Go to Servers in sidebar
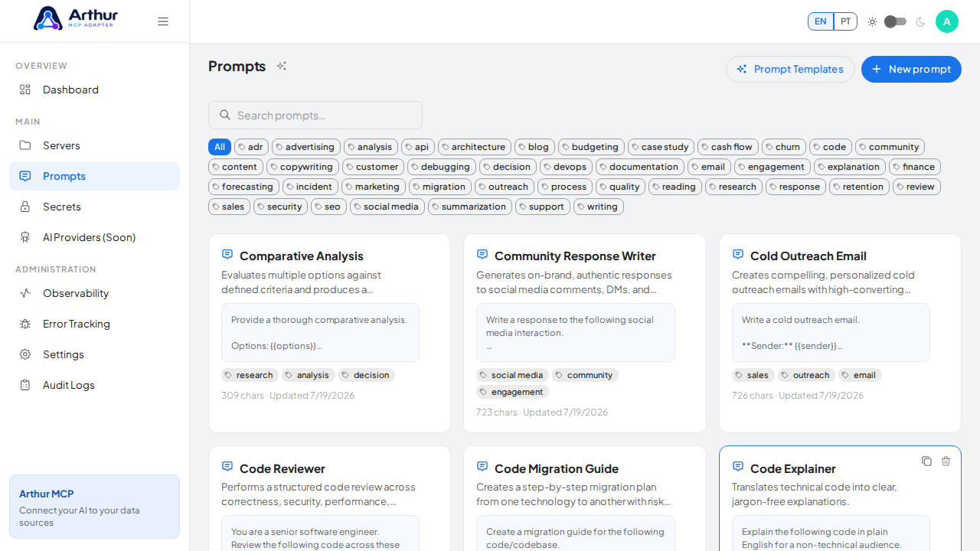The image size is (980, 551). (x=95, y=145)
